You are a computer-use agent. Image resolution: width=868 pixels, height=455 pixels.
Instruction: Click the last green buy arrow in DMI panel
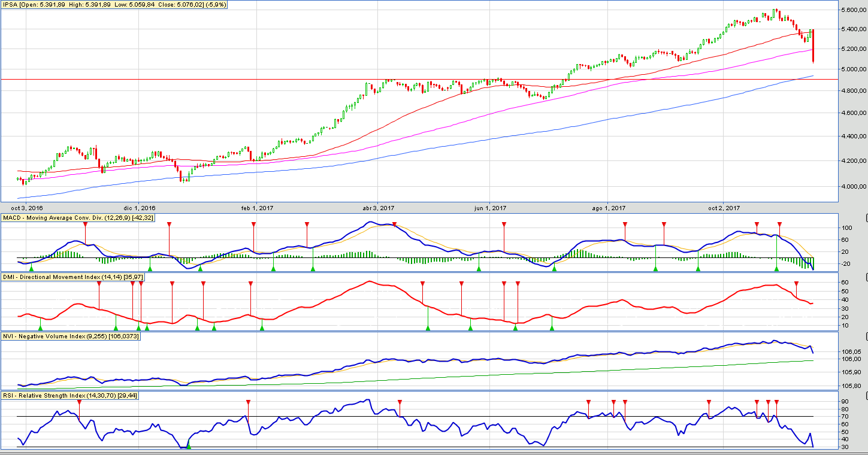552,327
